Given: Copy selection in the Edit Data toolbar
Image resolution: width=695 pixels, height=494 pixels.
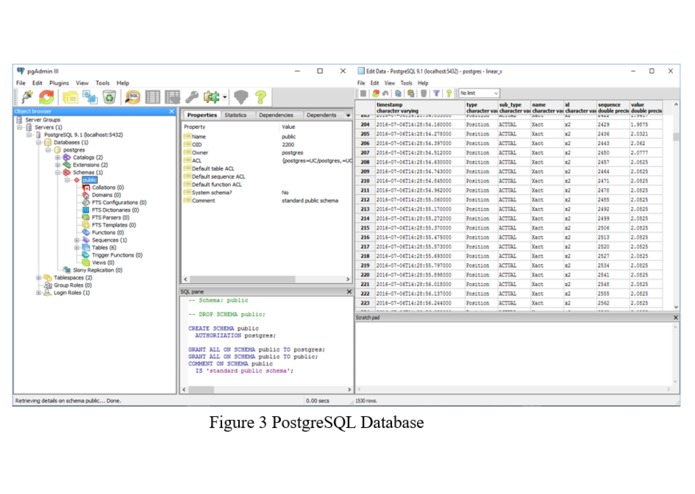Looking at the screenshot, I should [398, 93].
